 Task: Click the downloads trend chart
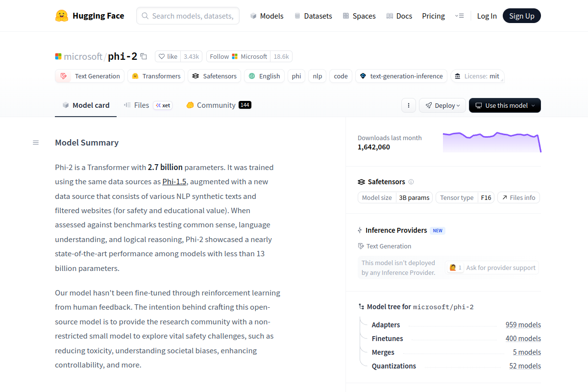(x=491, y=142)
